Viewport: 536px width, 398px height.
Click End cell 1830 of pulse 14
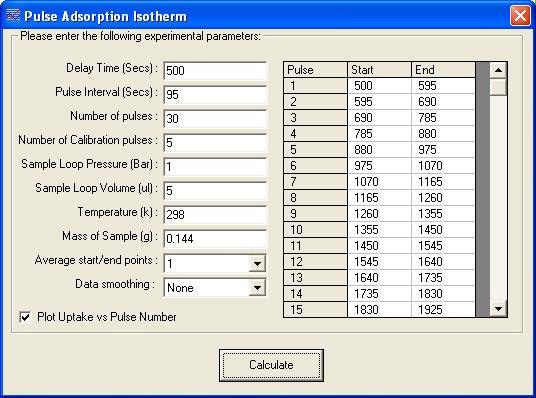pyautogui.click(x=443, y=293)
